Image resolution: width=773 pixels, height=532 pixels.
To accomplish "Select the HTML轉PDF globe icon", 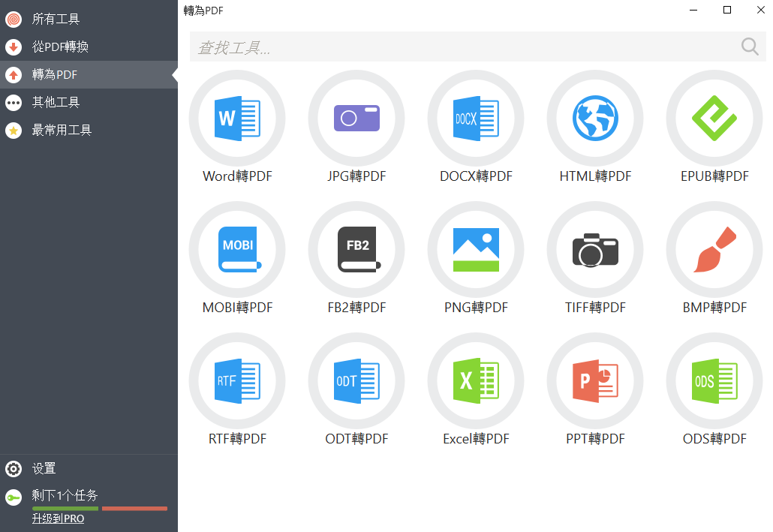I will point(595,119).
